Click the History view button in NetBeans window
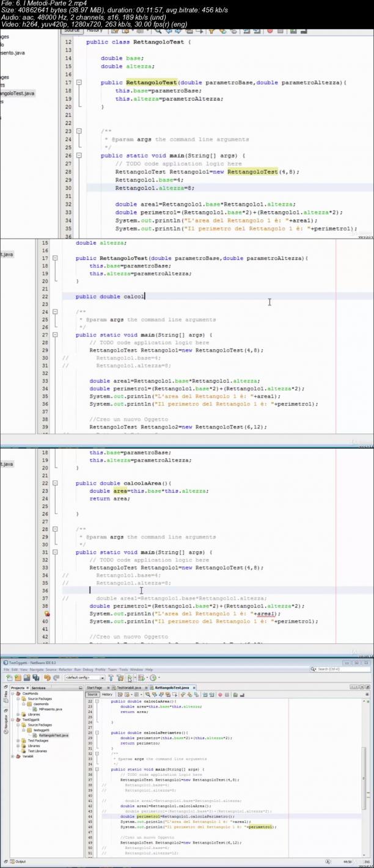This screenshot has width=374, height=868. tap(107, 694)
